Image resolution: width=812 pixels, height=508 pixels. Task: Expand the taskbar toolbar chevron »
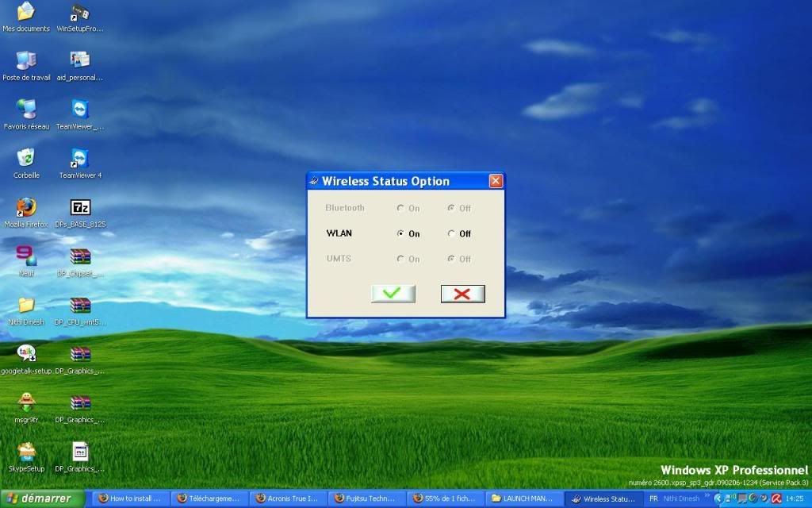pyautogui.click(x=707, y=497)
